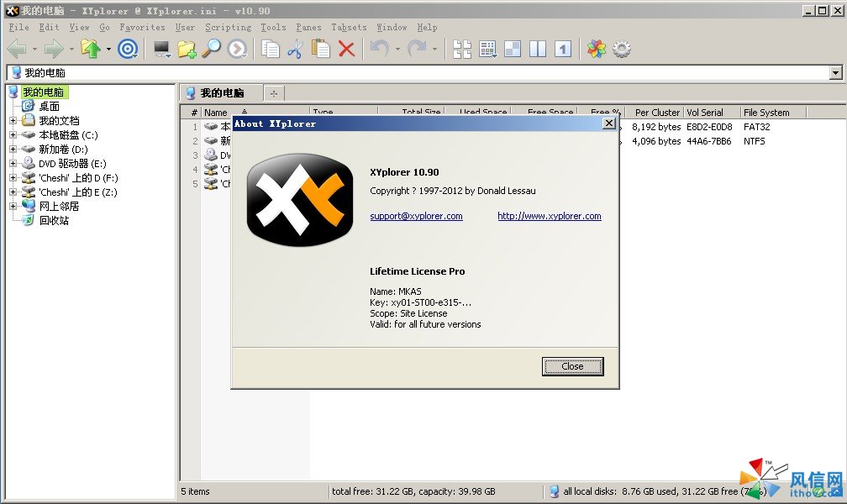This screenshot has height=504, width=847.
Task: Open the Scripting menu
Action: click(228, 27)
